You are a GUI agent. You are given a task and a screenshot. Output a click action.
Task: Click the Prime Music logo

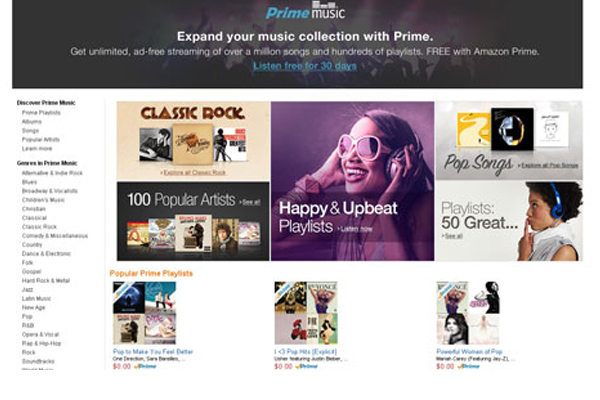click(x=305, y=10)
